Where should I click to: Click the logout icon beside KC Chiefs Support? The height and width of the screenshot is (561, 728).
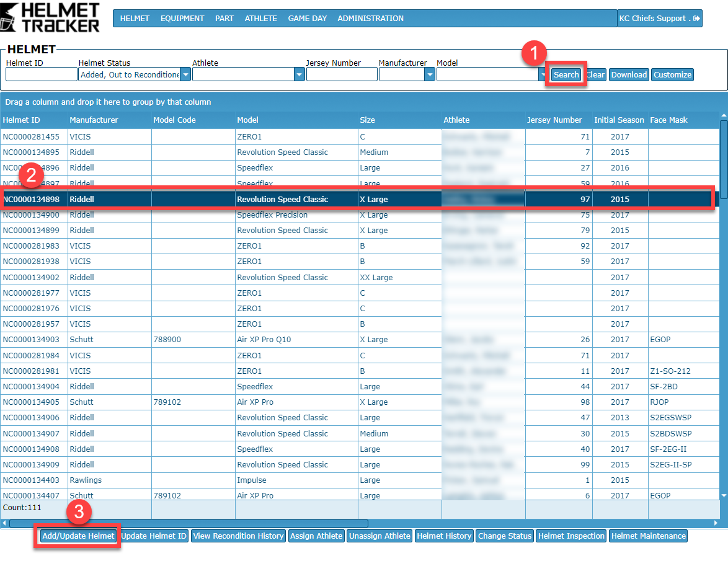point(696,19)
